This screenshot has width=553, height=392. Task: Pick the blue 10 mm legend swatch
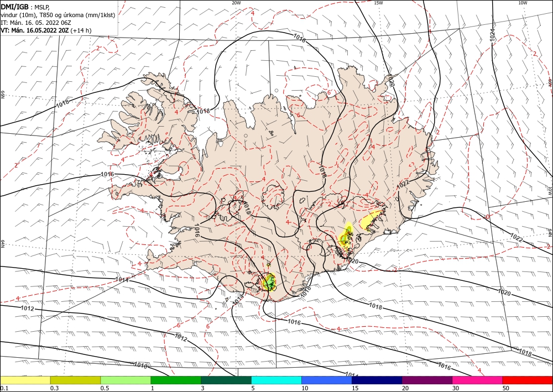327,380
